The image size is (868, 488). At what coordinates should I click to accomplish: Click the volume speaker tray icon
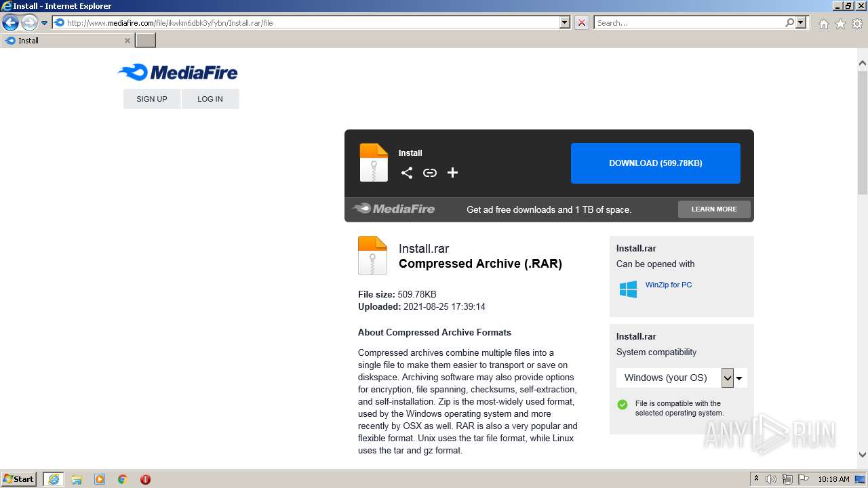[x=771, y=479]
